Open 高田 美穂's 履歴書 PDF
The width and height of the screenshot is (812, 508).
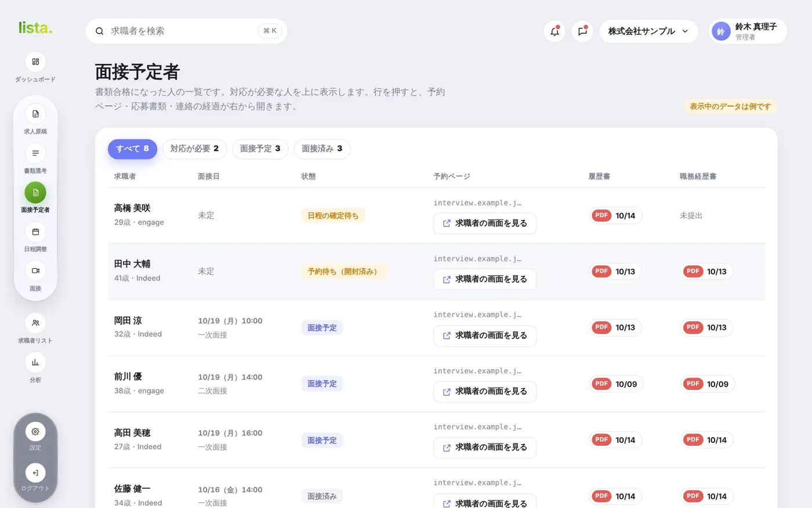(615, 440)
